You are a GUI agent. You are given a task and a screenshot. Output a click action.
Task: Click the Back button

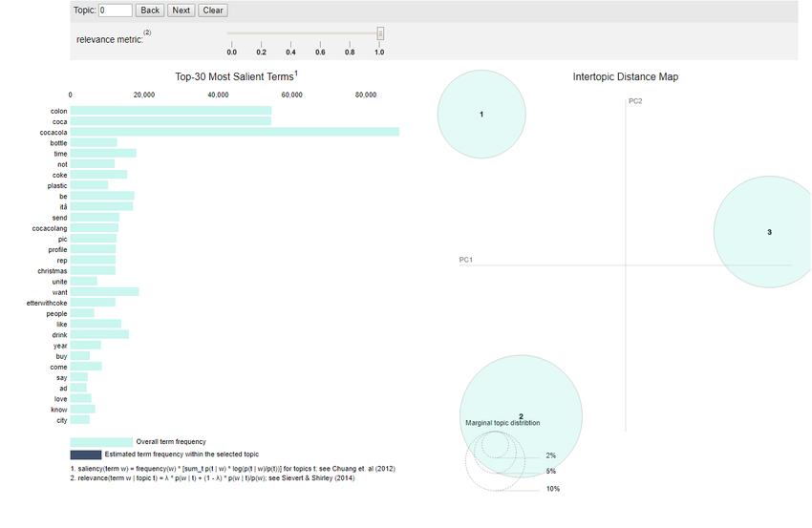[150, 11]
